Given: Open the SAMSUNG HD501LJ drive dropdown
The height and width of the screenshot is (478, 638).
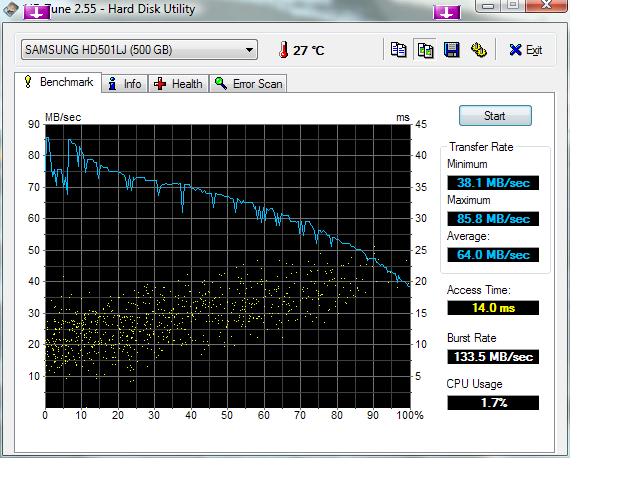Looking at the screenshot, I should tap(139, 50).
